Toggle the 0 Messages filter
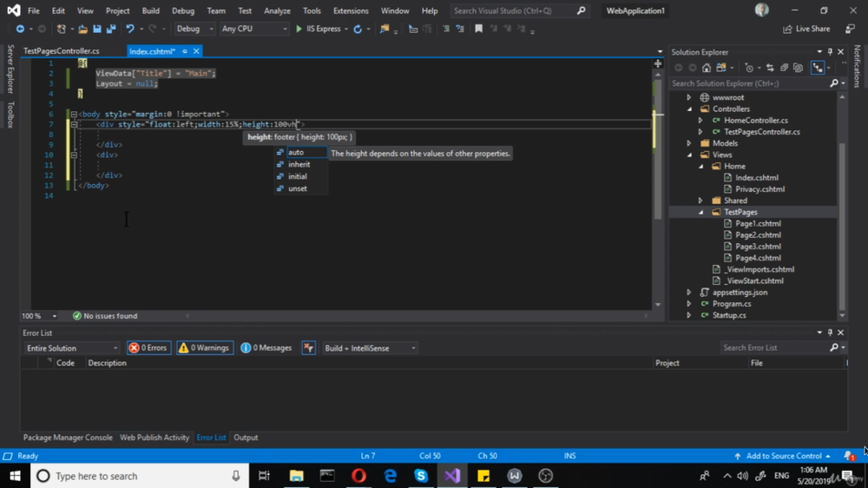The width and height of the screenshot is (868, 488). 266,348
